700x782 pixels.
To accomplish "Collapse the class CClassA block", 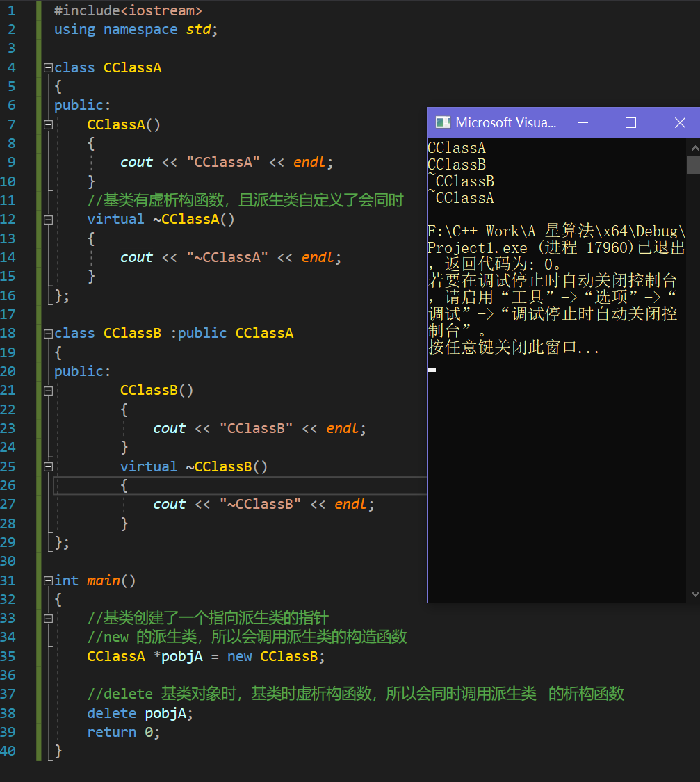I will (x=49, y=68).
